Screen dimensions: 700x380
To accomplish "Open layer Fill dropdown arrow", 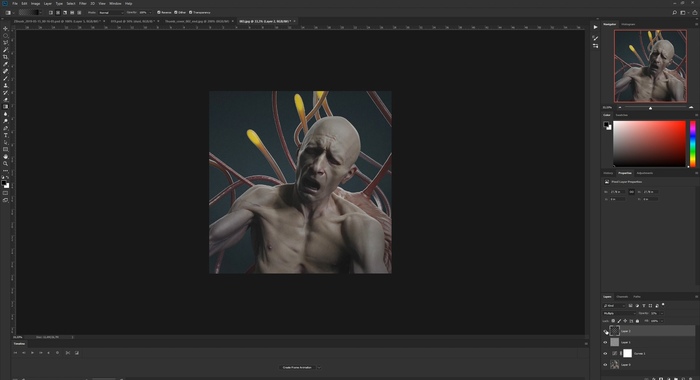I will 661,321.
